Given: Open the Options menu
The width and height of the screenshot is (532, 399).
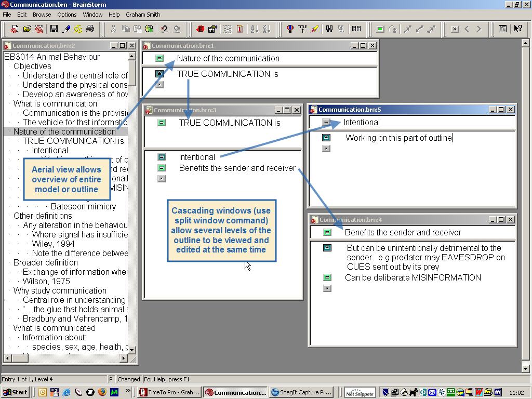Looking at the screenshot, I should [x=67, y=15].
